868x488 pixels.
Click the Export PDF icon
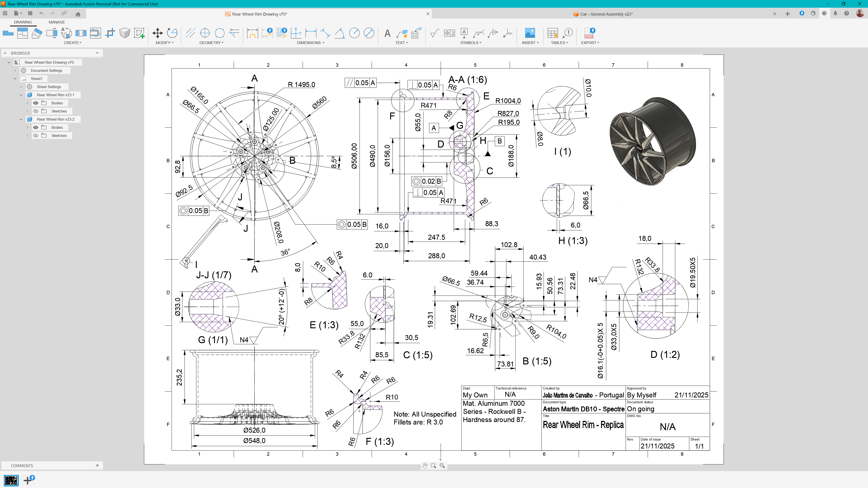pyautogui.click(x=589, y=33)
